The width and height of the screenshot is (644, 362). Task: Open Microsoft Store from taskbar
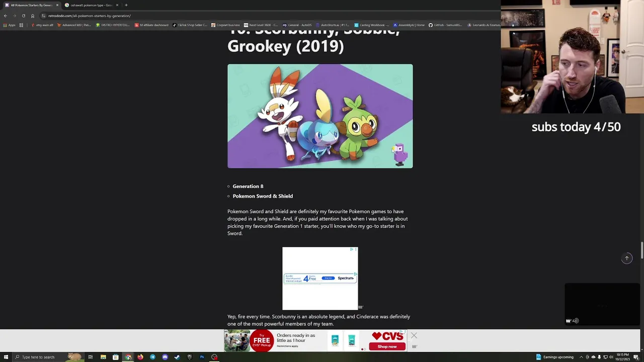tap(115, 357)
